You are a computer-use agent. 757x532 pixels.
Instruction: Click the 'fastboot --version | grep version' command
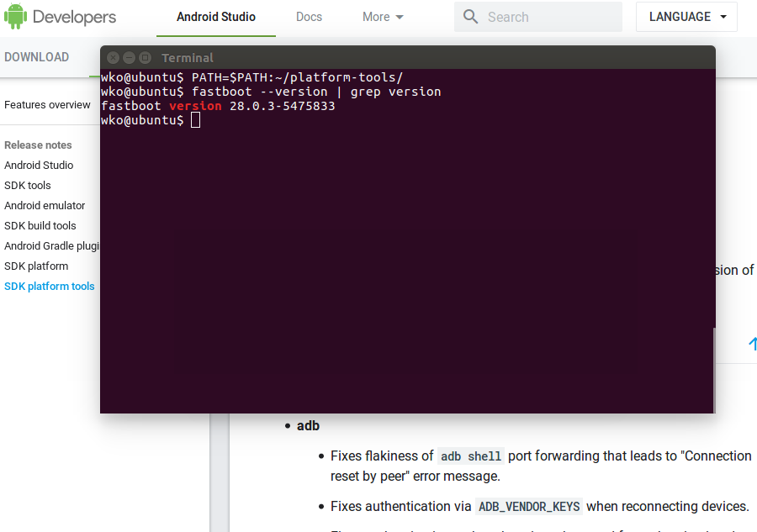pyautogui.click(x=316, y=92)
